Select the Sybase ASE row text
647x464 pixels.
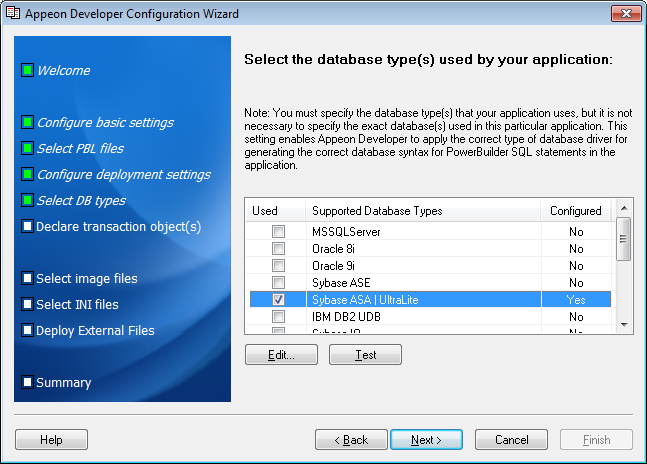341,283
